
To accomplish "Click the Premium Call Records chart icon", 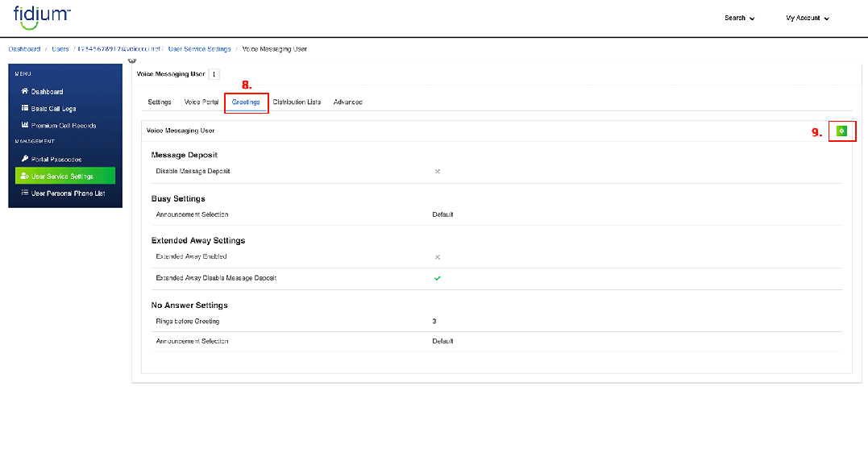I will pyautogui.click(x=25, y=125).
